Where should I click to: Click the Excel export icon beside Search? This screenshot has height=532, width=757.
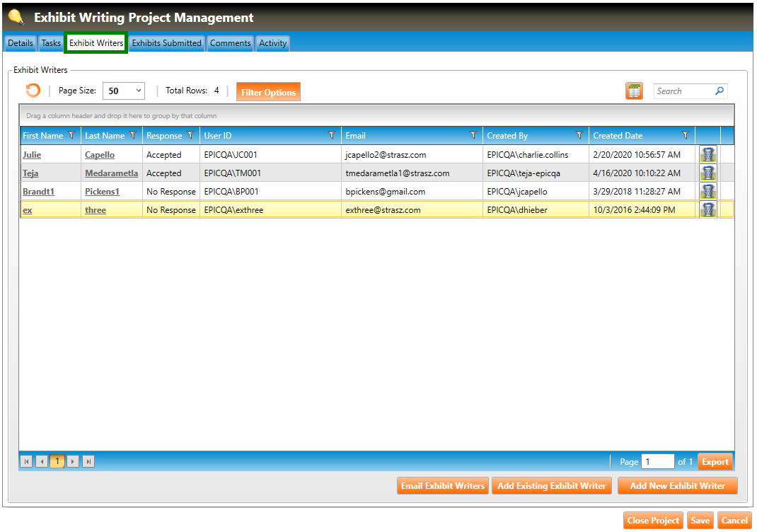click(x=634, y=91)
